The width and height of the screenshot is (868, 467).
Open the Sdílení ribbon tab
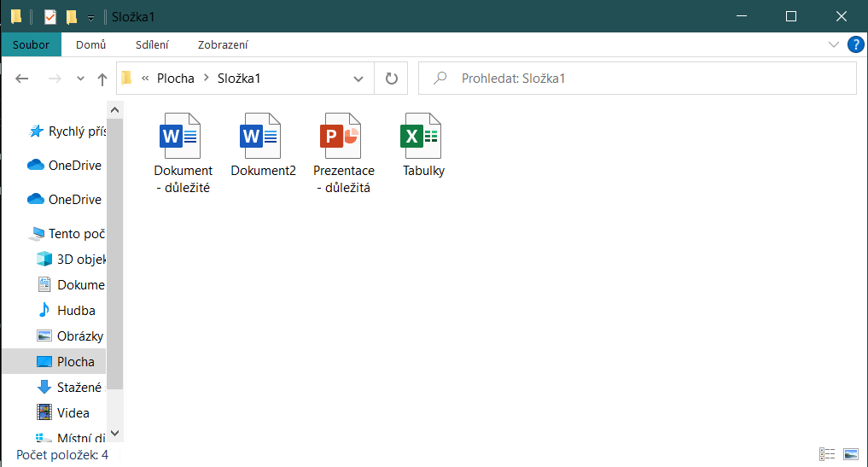coord(152,45)
